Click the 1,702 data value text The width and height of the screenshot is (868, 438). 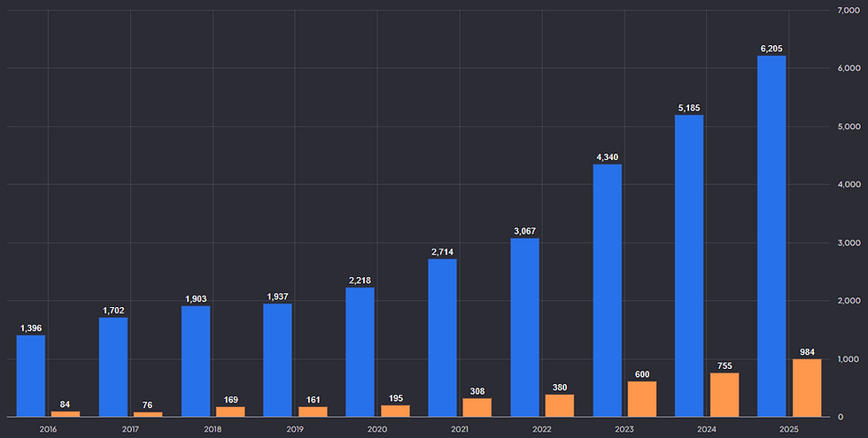[x=113, y=311]
